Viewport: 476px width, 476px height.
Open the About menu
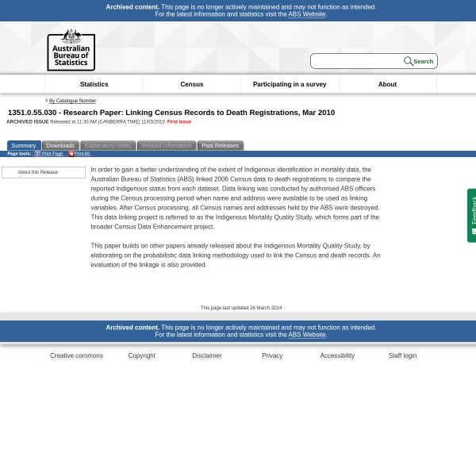click(387, 84)
